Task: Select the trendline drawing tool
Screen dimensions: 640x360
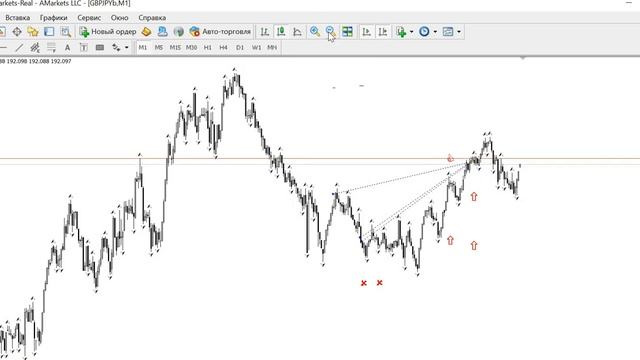Action: tap(19, 48)
